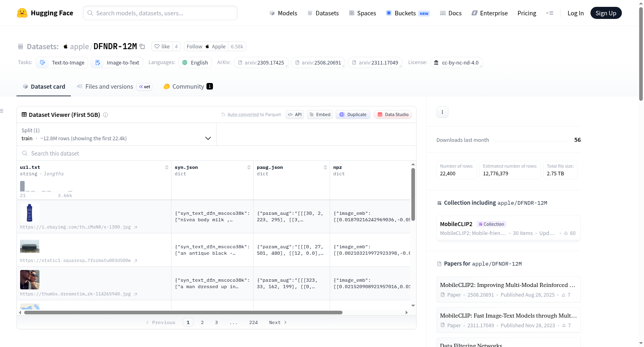Open the Dataset card tab
This screenshot has height=347, width=644.
click(x=44, y=87)
